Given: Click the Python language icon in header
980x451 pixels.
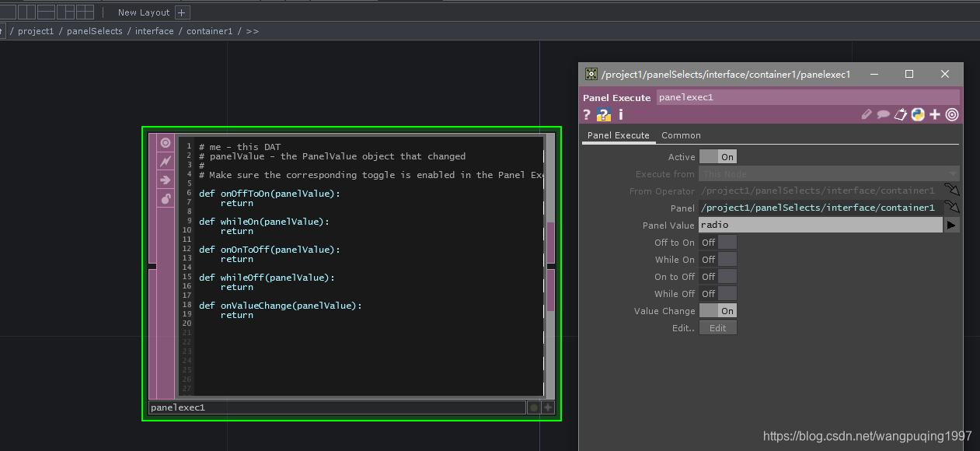Looking at the screenshot, I should 918,114.
